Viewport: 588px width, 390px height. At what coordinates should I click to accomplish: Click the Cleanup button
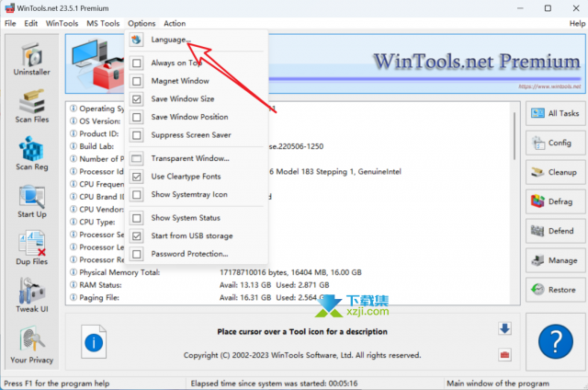tap(555, 172)
